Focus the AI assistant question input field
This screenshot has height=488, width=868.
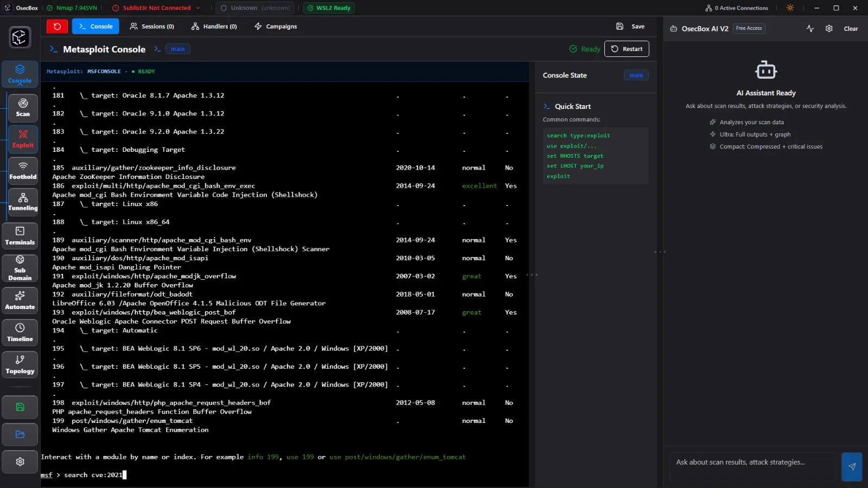pos(754,466)
